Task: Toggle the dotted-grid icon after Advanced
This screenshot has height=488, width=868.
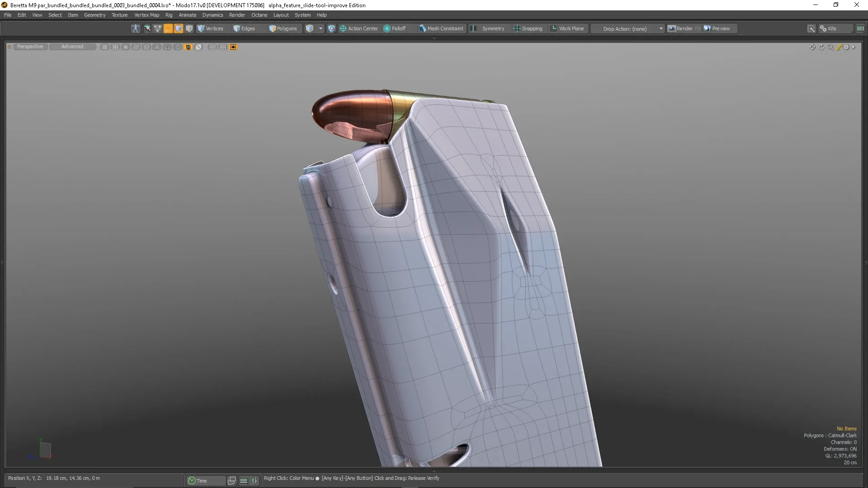Action: coord(105,47)
